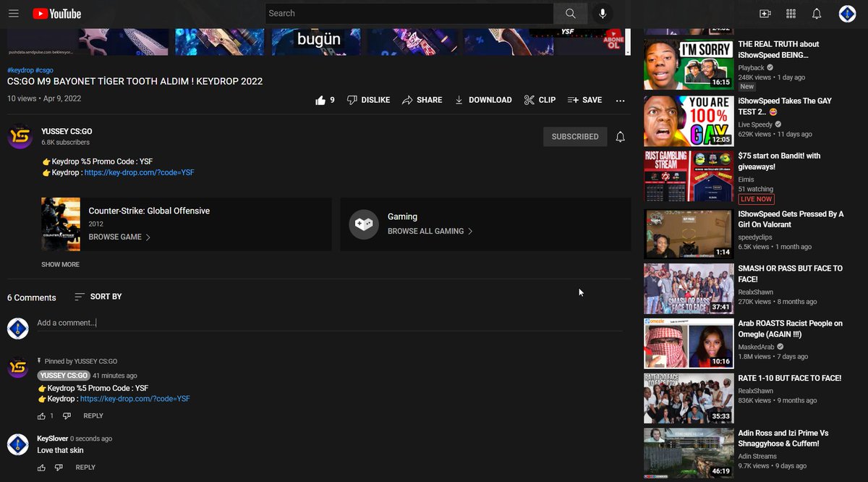Open key-drop link in description

pos(140,173)
